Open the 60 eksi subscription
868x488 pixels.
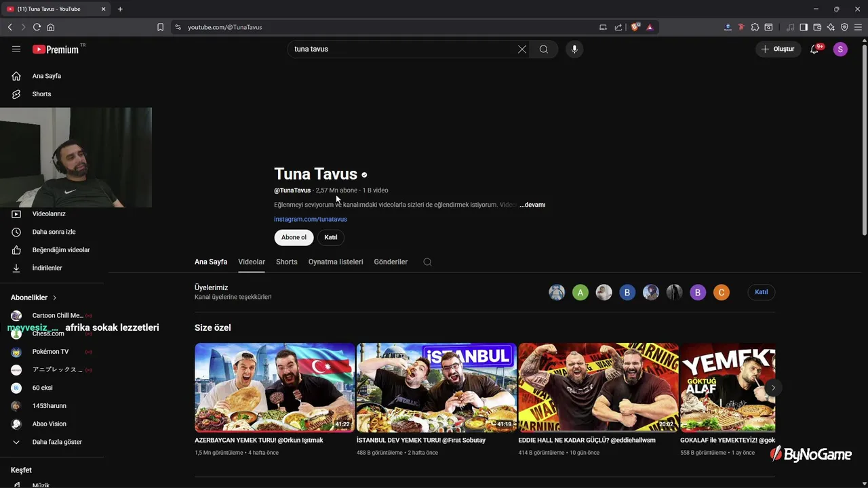coord(42,388)
